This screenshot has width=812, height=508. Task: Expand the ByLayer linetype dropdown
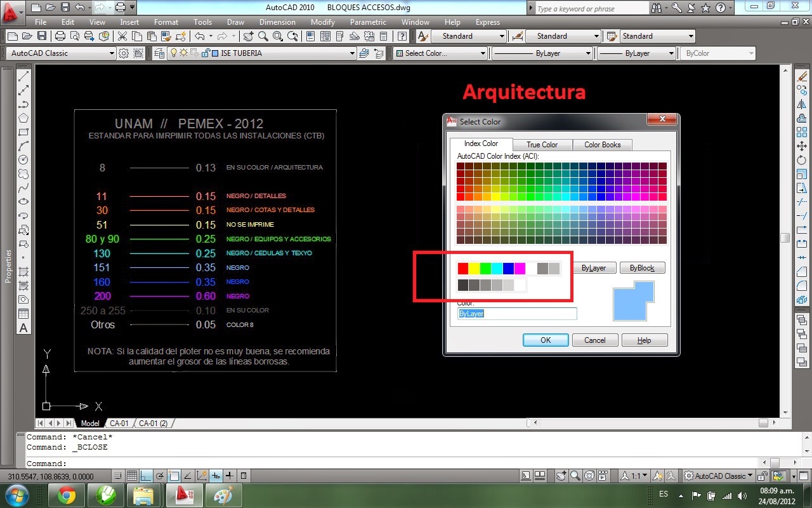coord(588,53)
